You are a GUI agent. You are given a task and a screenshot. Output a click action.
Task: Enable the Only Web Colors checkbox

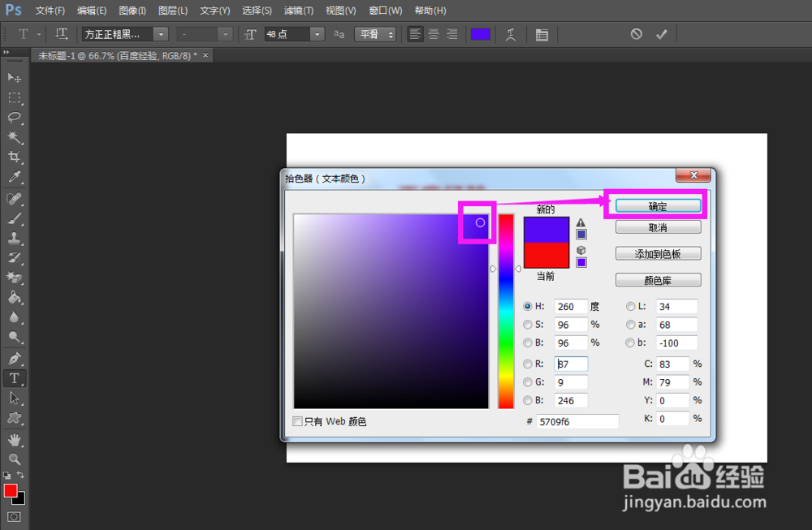[298, 421]
